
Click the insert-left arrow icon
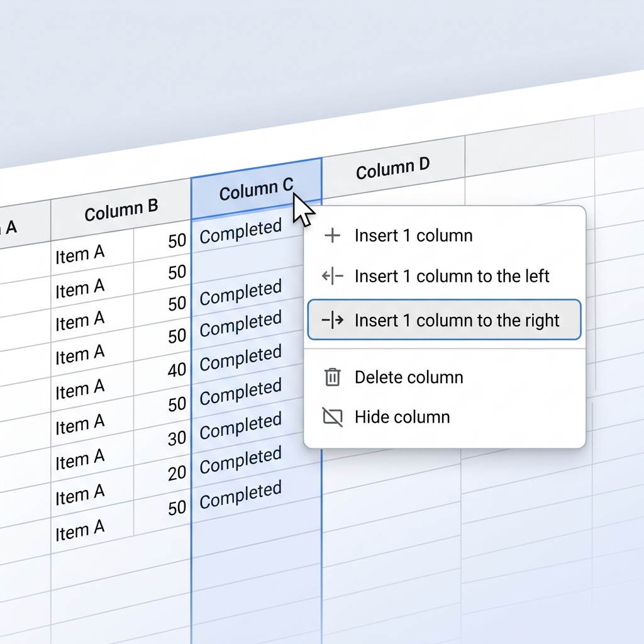click(x=332, y=276)
